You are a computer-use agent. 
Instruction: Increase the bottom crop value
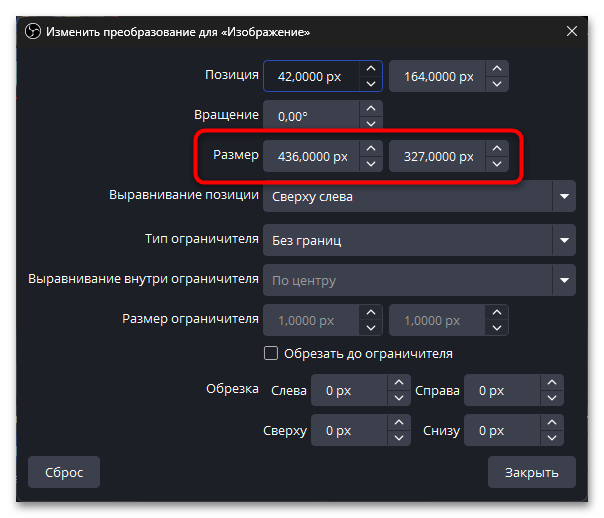(x=552, y=422)
